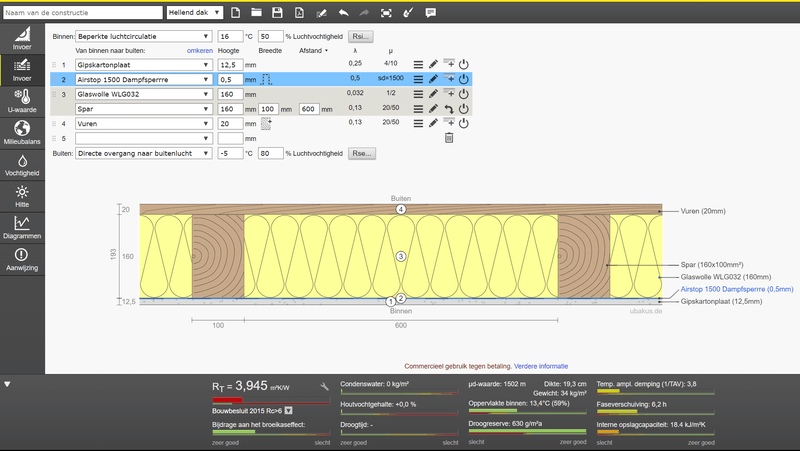This screenshot has height=451, width=800.
Task: Open the Aanwijzing sidebar tab
Action: [x=22, y=259]
